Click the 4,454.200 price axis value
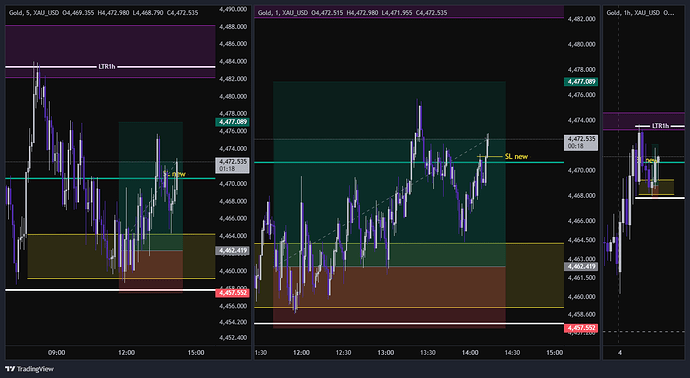 click(x=233, y=322)
